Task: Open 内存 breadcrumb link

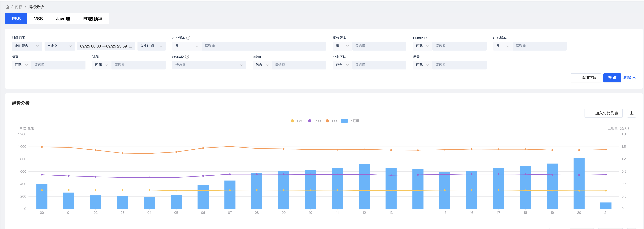Action: pyautogui.click(x=19, y=7)
